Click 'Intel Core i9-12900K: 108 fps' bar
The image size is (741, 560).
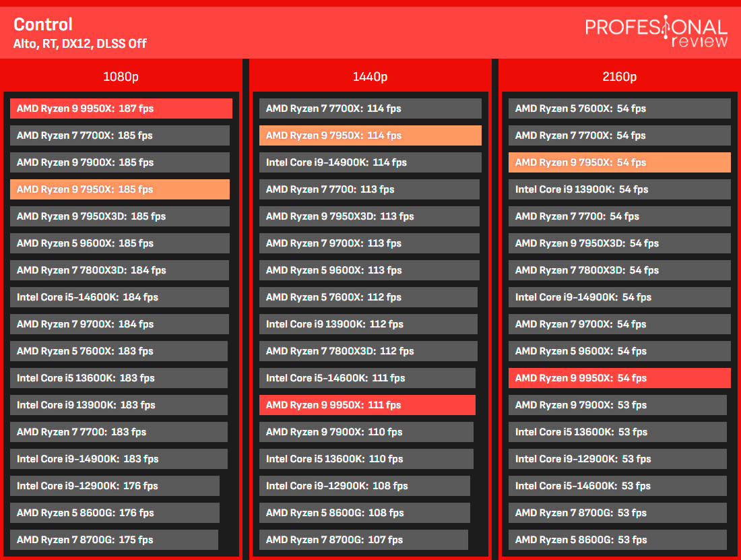[365, 485]
